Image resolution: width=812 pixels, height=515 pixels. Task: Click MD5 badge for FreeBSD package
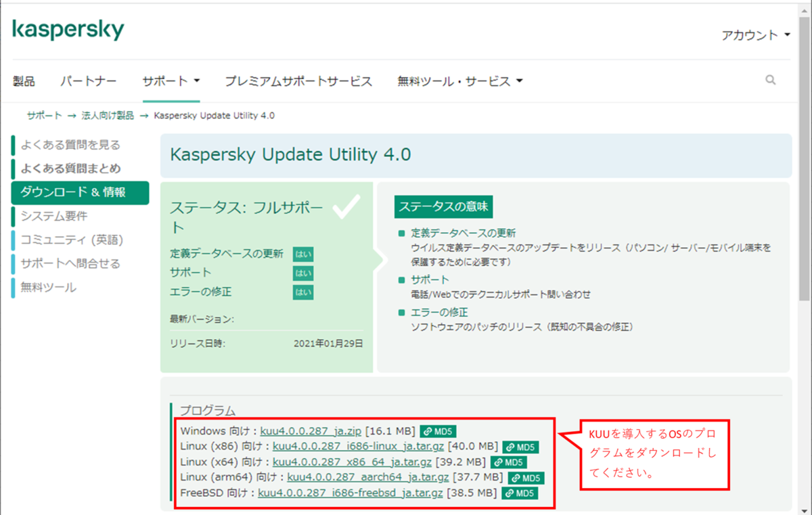pyautogui.click(x=520, y=493)
